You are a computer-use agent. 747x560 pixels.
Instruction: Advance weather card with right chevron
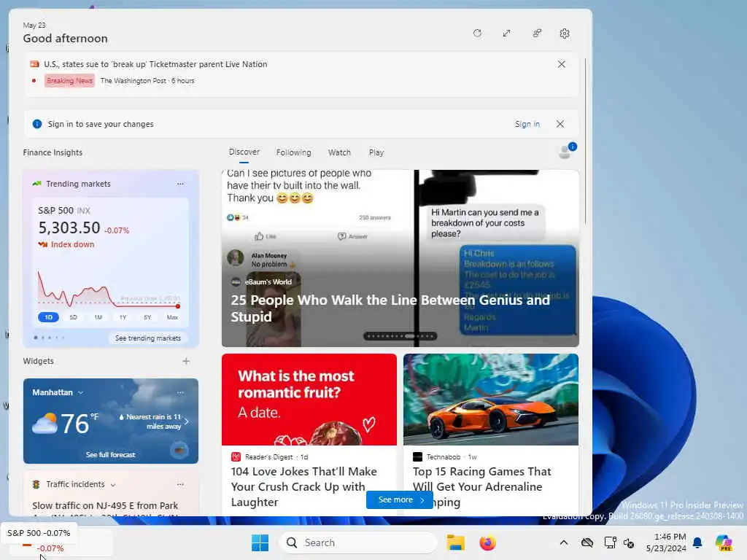186,421
